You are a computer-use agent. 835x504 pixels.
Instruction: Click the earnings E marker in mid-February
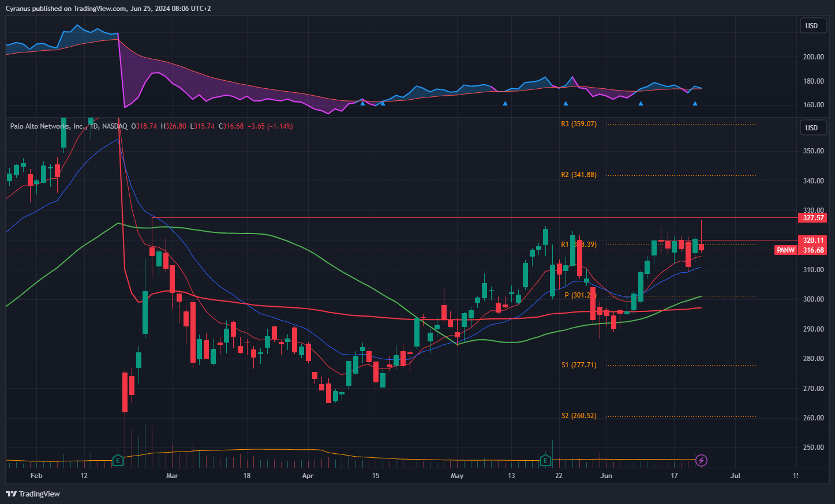(118, 460)
